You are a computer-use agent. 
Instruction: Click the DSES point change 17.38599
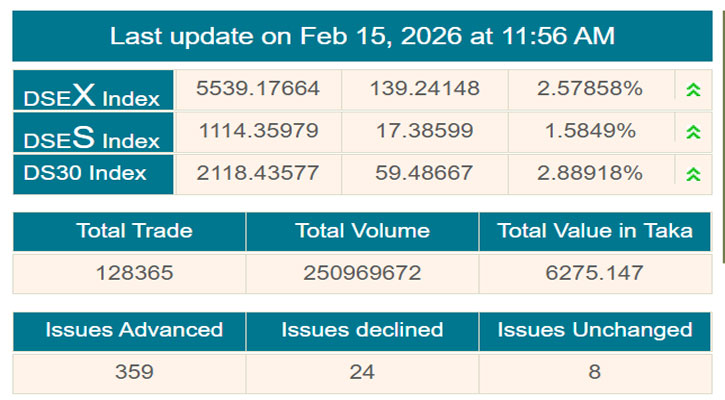[424, 131]
